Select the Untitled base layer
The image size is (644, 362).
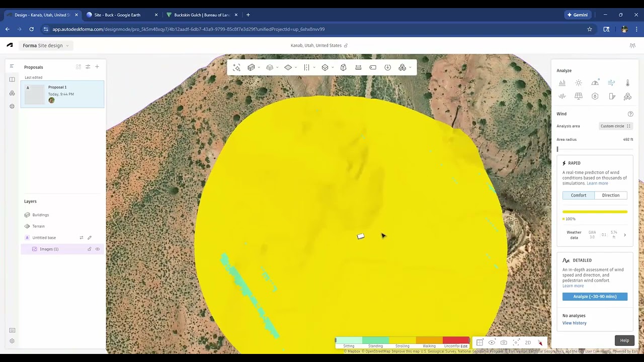[x=62, y=237]
